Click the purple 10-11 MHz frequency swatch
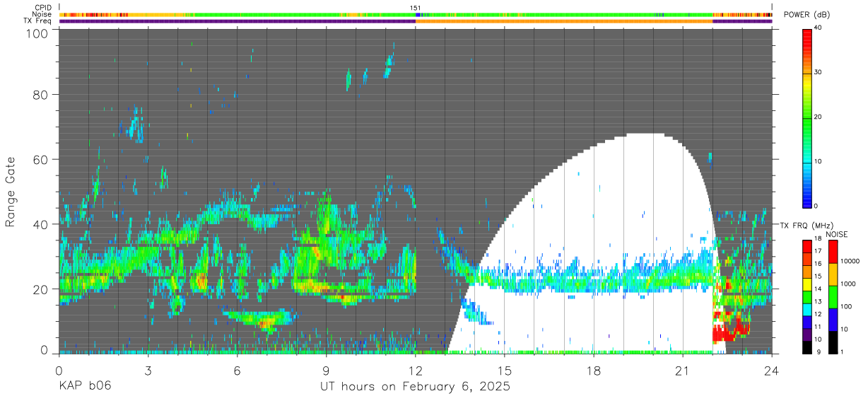This screenshot has height=401, width=868. [807, 335]
